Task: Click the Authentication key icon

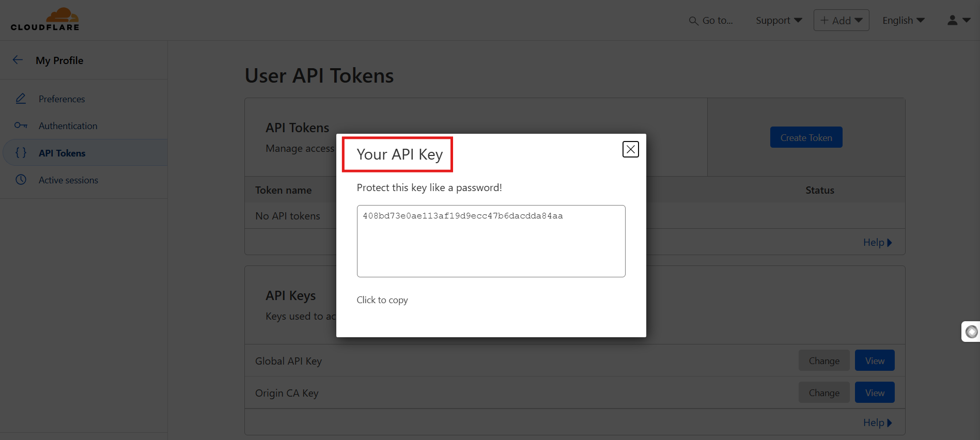Action: click(x=21, y=125)
